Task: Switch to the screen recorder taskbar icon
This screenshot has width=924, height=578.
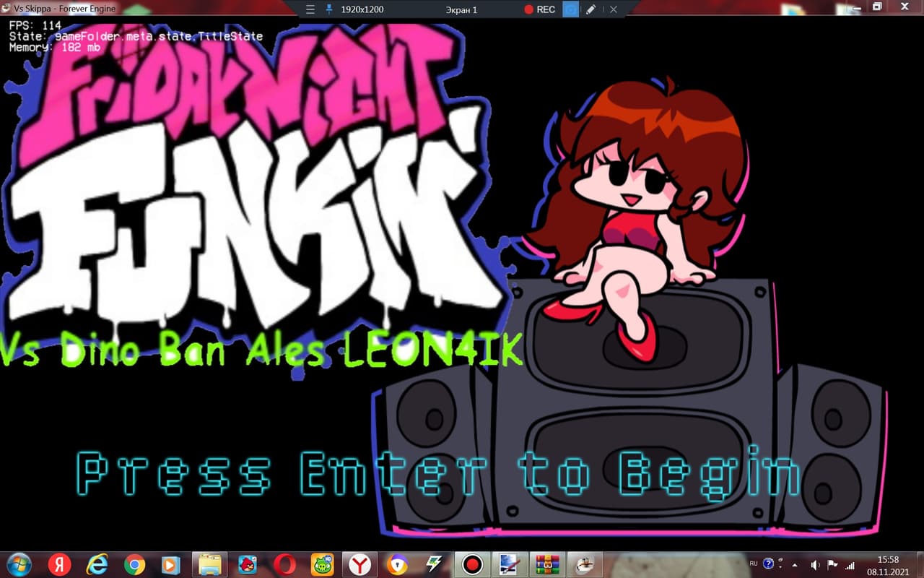Action: point(472,564)
